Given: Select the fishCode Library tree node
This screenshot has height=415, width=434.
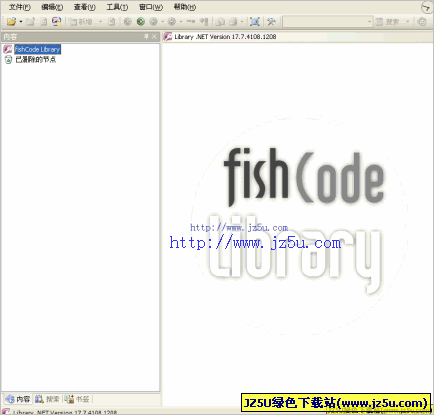Looking at the screenshot, I should (37, 49).
